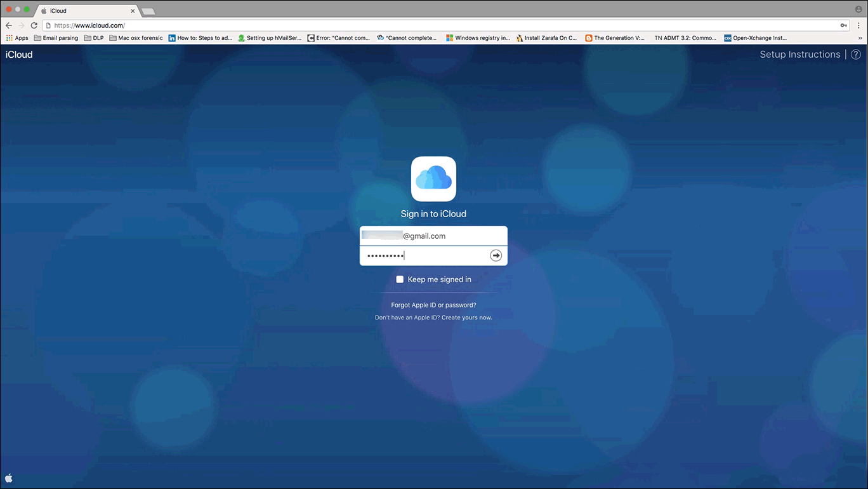Open The Generation V bookmark
This screenshot has height=489, width=868.
tap(615, 38)
